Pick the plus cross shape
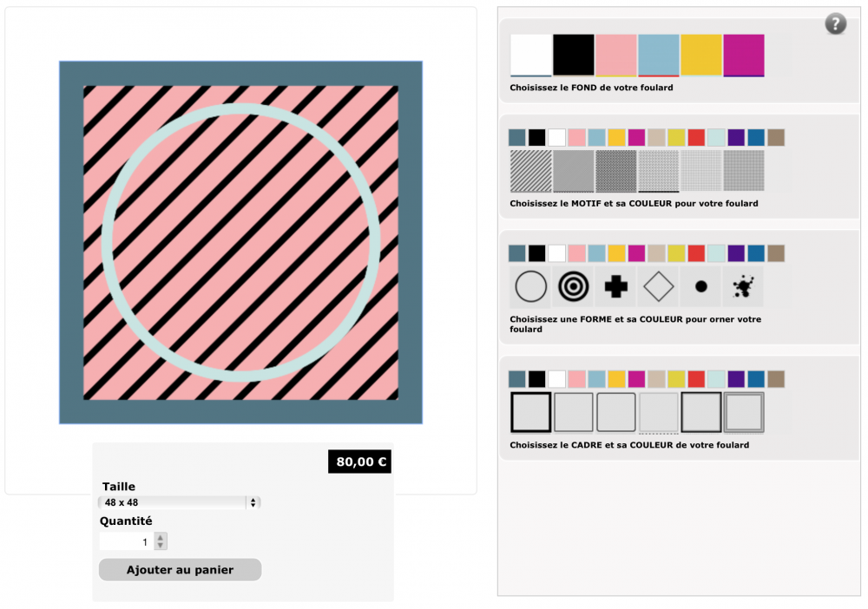Screen dimensions: 868x609 (x=616, y=286)
